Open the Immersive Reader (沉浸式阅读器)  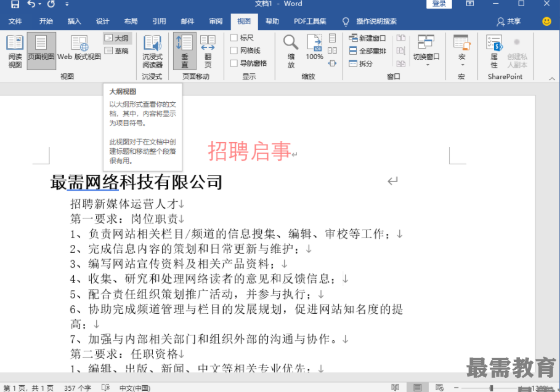point(153,51)
